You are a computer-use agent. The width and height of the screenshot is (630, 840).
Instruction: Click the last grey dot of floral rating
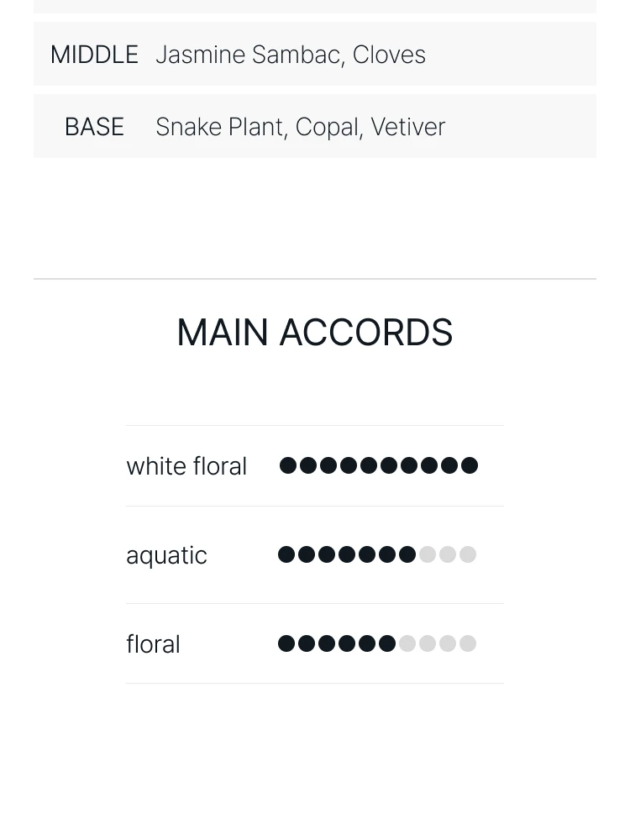pos(468,643)
